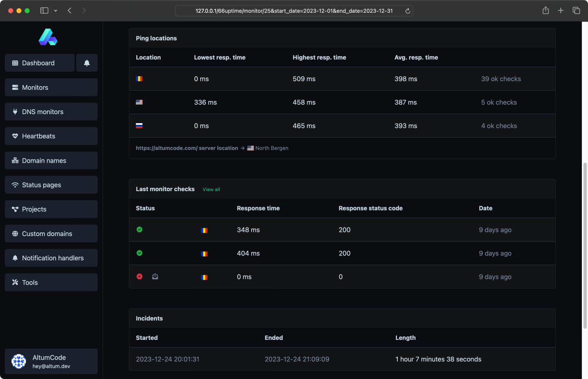This screenshot has width=588, height=379.
Task: Click the green success status on 348 ms check
Action: point(139,229)
